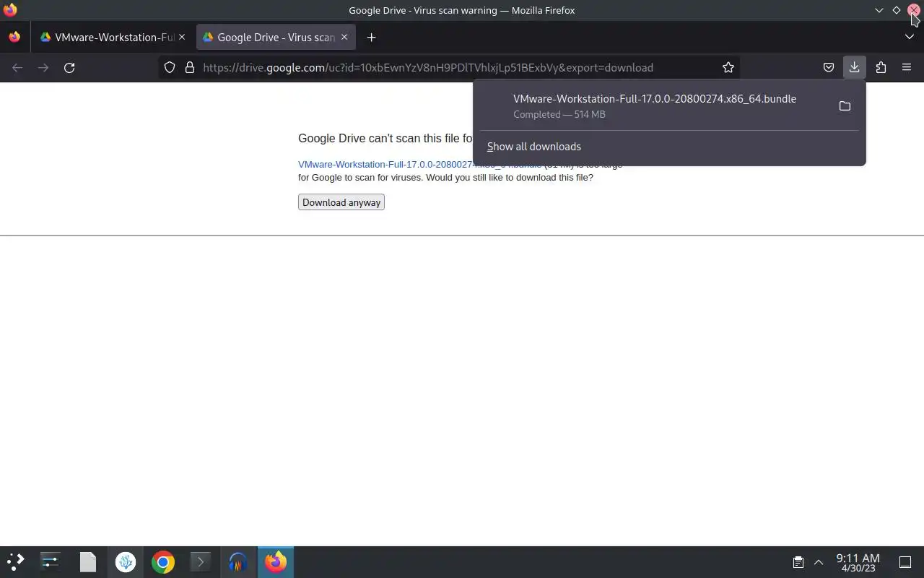
Task: Open the tracking protection shield icon
Action: pyautogui.click(x=170, y=67)
